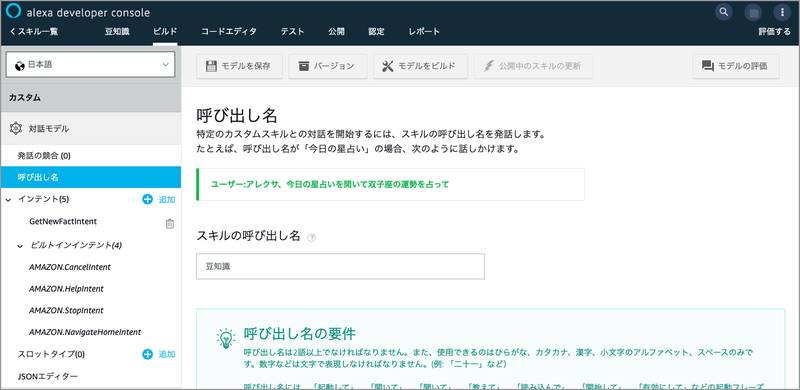Viewport: 800px width, 390px height.
Task: Collapse the ビルトインインテント(4) section
Action: click(20, 246)
